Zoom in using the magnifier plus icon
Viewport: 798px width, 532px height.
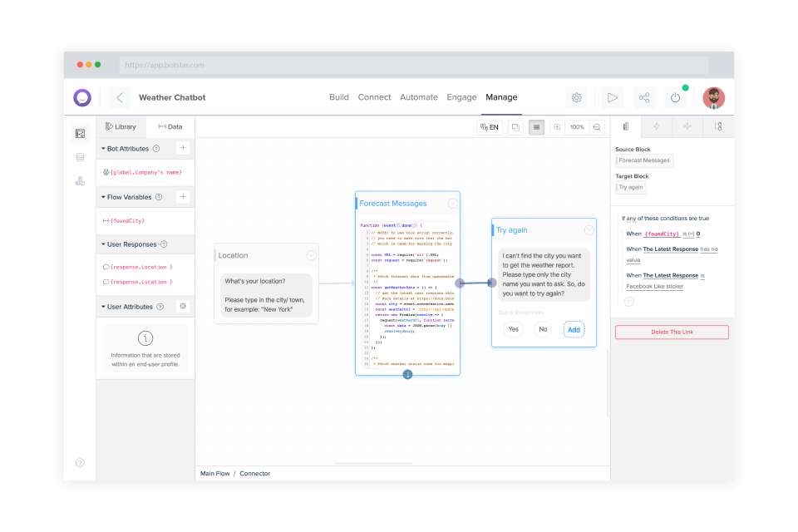pyautogui.click(x=557, y=126)
